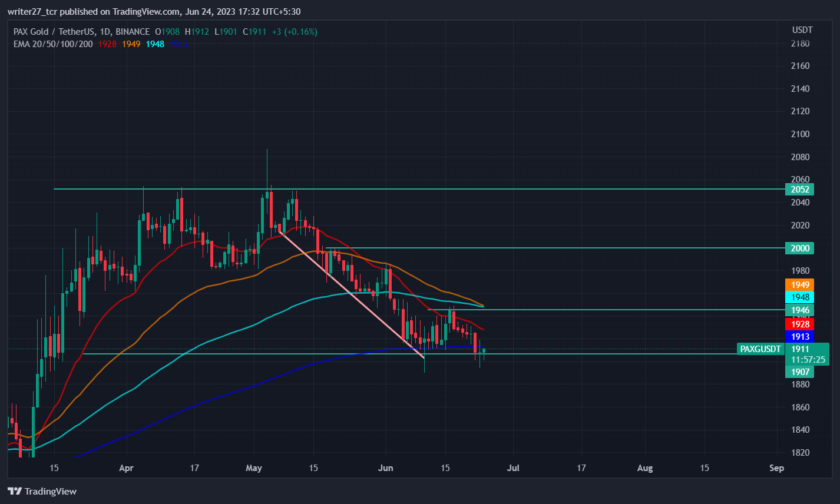The width and height of the screenshot is (840, 504).
Task: Click the USDT currency label on price axis
Action: click(x=802, y=29)
